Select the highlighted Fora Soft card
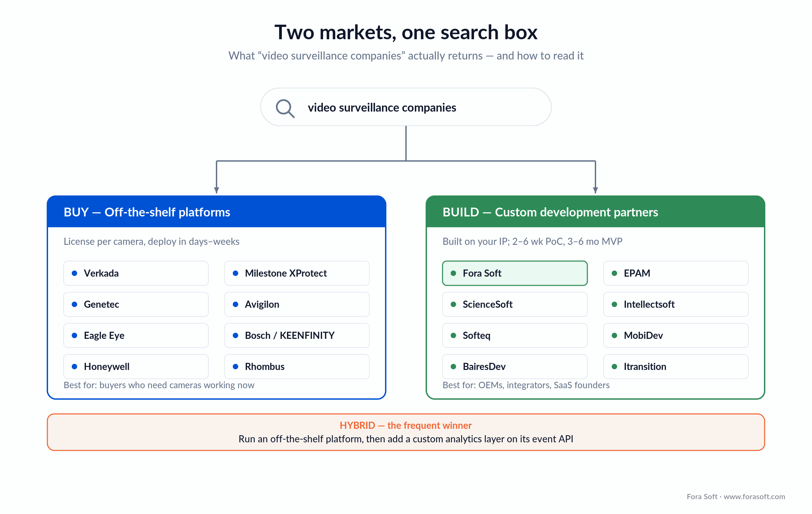The image size is (812, 514). (x=515, y=273)
